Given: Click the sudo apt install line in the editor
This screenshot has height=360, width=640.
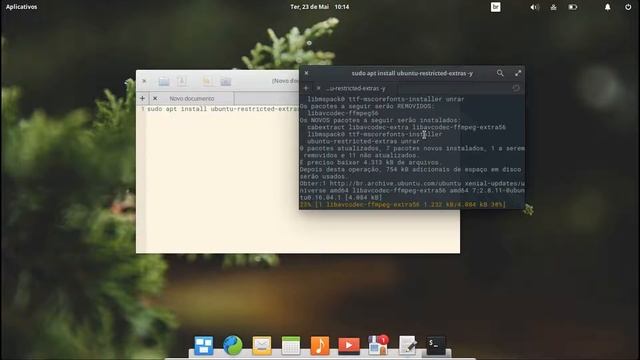Looking at the screenshot, I should tap(222, 109).
